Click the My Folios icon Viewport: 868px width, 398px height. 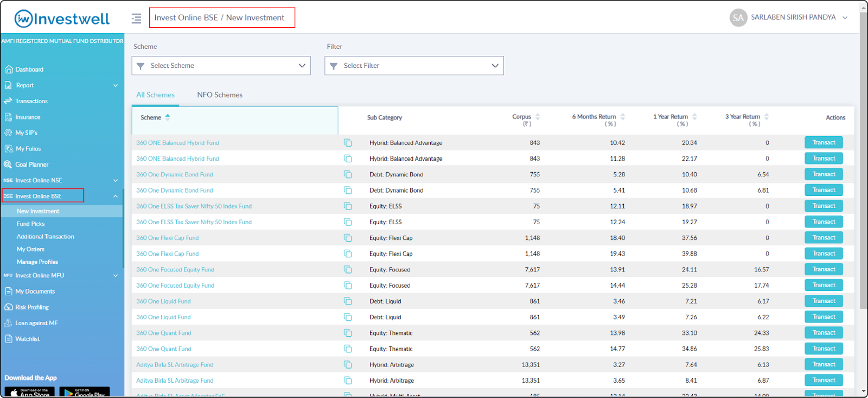pyautogui.click(x=8, y=148)
